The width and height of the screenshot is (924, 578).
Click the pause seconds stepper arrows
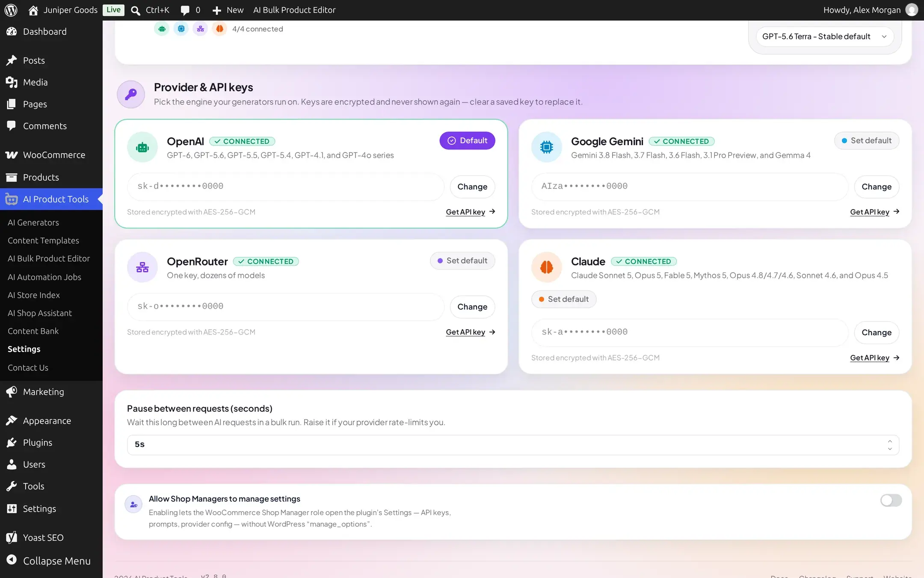tap(890, 445)
